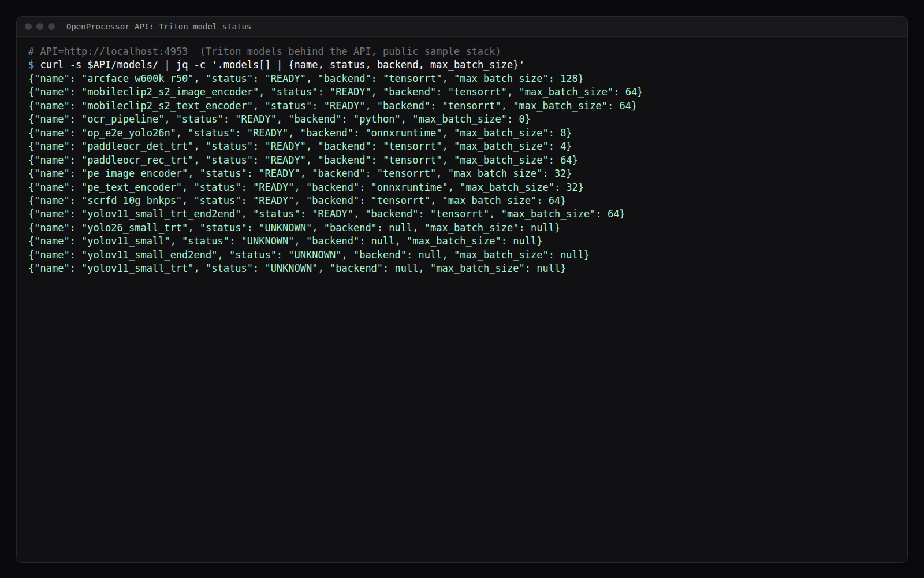Click the '# API=http://localhost:4953' comment line
The height and width of the screenshot is (578, 924).
(264, 51)
